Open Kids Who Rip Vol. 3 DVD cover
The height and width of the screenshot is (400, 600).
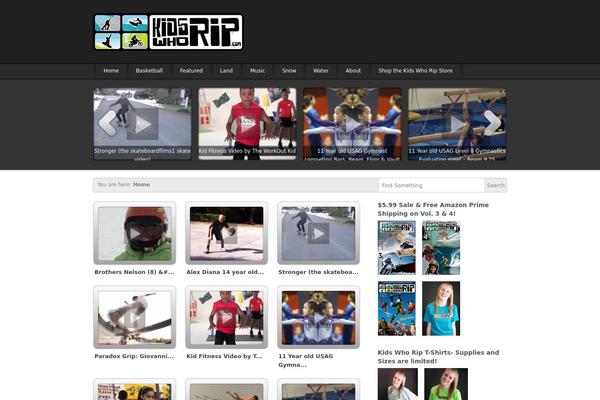pyautogui.click(x=396, y=248)
